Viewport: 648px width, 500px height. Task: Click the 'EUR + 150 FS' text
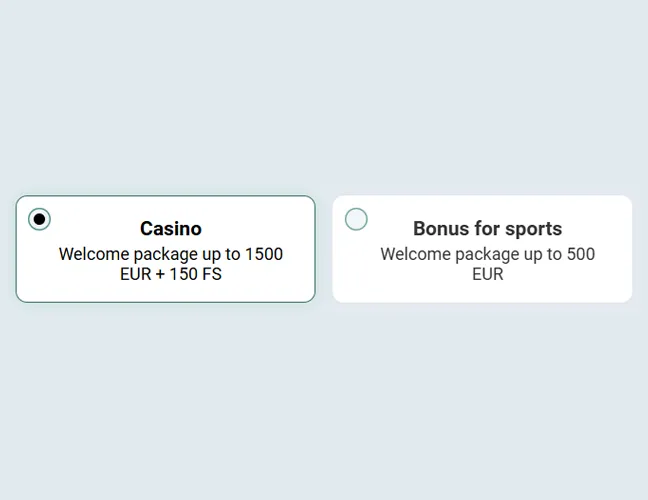171,274
